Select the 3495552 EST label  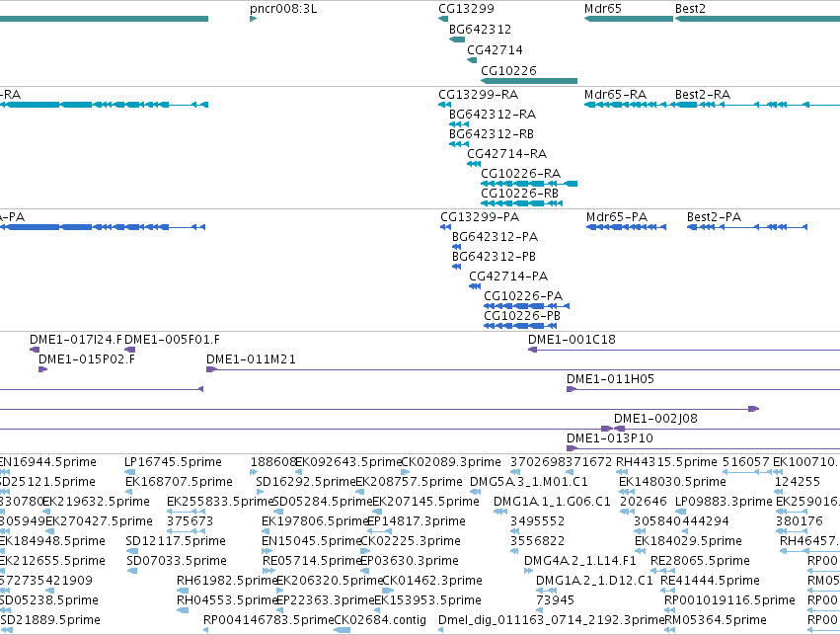tap(537, 520)
